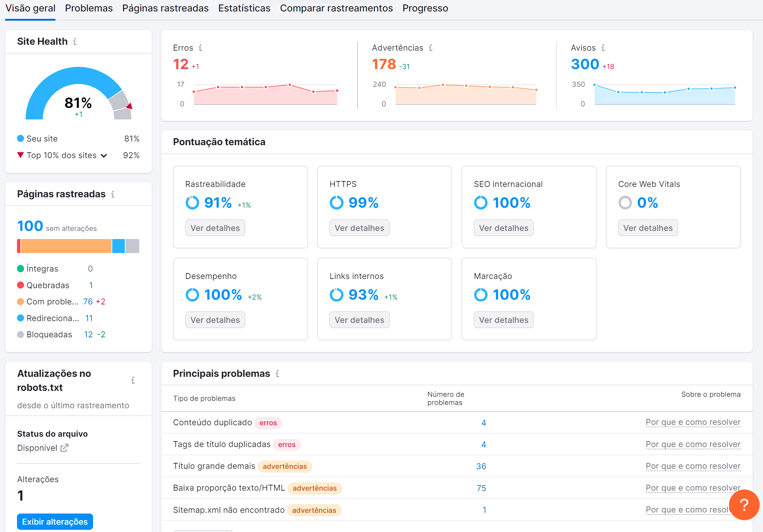Image resolution: width=763 pixels, height=532 pixels.
Task: Open the Site Health info tooltip
Action: tap(75, 42)
